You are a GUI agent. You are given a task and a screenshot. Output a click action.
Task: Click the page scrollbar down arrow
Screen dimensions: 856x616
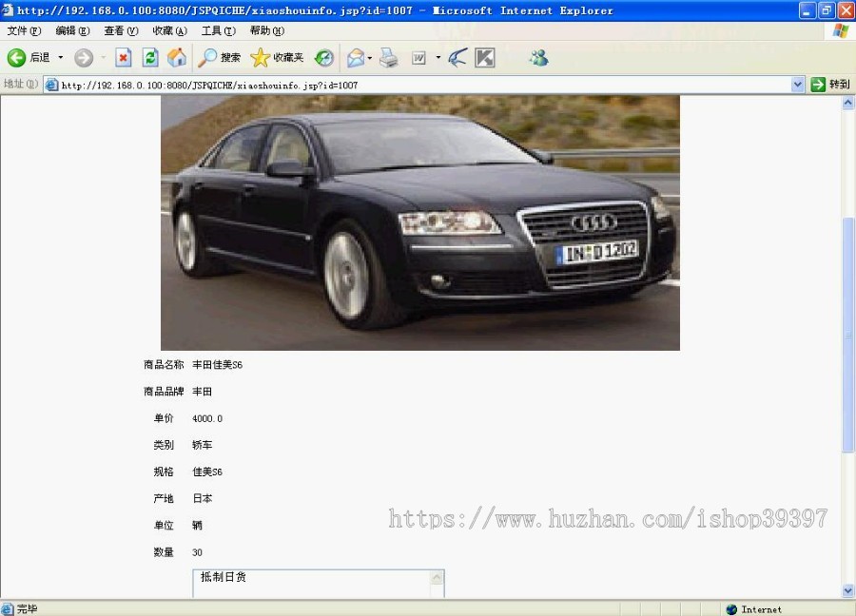[x=847, y=591]
